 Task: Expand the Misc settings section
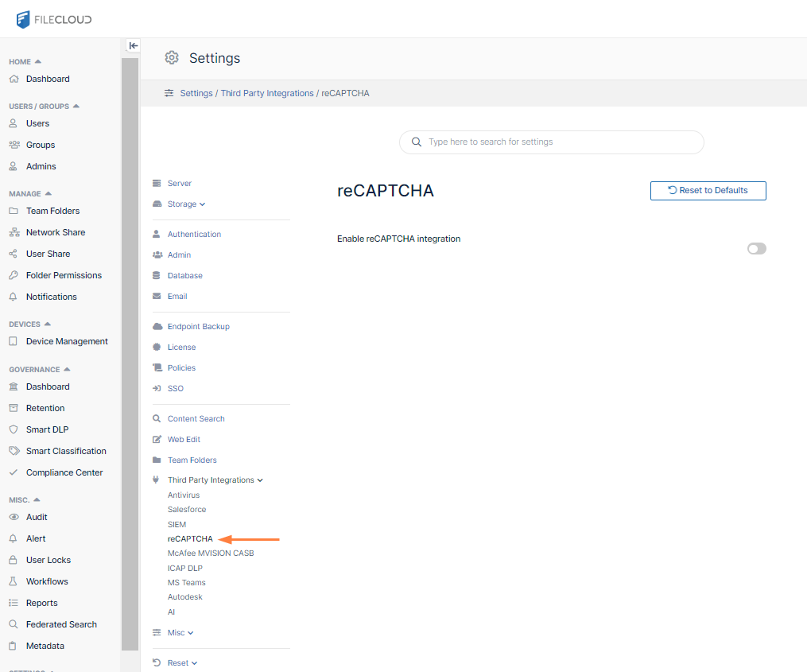click(180, 632)
